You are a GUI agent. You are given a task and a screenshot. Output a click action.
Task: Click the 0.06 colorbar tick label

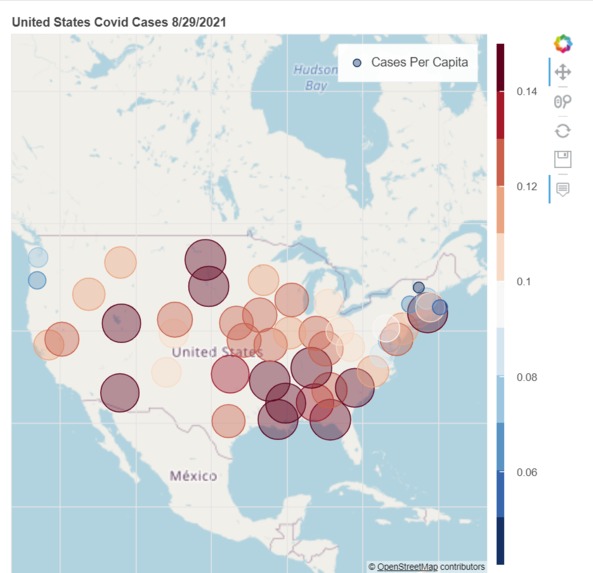coord(526,472)
